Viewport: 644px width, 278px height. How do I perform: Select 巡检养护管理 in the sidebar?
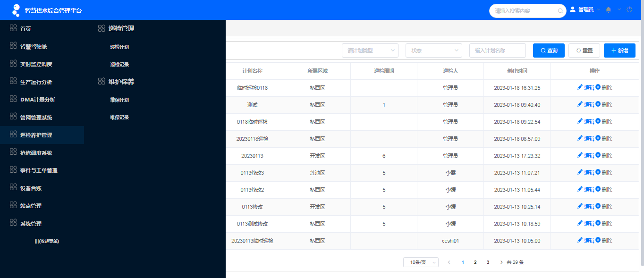[x=42, y=135]
